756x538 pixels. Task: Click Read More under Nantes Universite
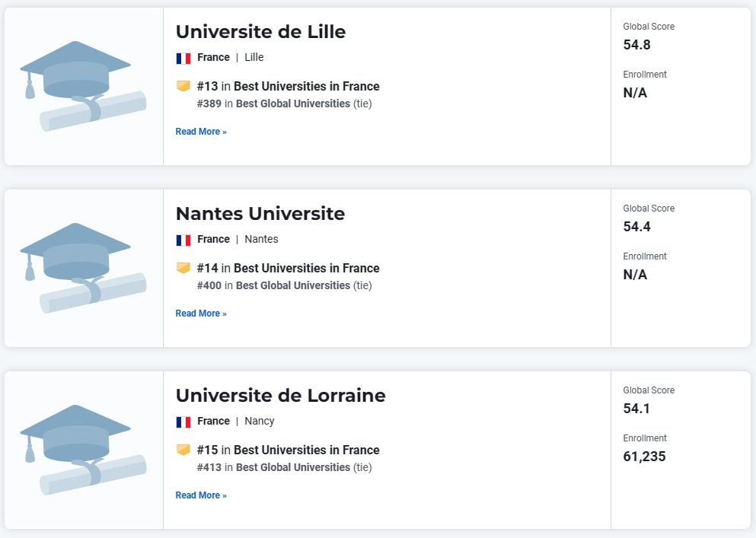pyautogui.click(x=201, y=314)
